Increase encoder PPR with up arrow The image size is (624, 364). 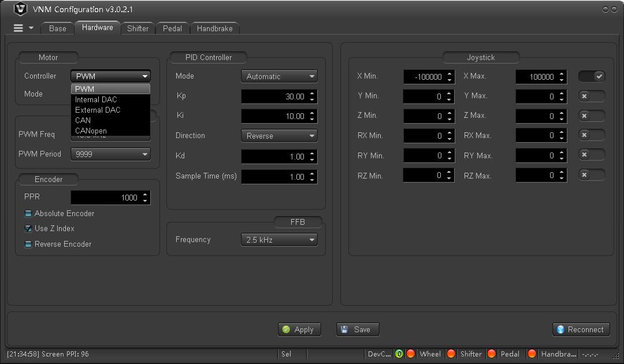pyautogui.click(x=145, y=195)
